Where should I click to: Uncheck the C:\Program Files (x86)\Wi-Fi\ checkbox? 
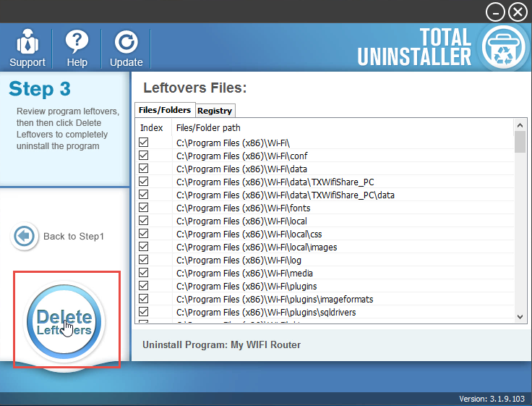tap(144, 143)
